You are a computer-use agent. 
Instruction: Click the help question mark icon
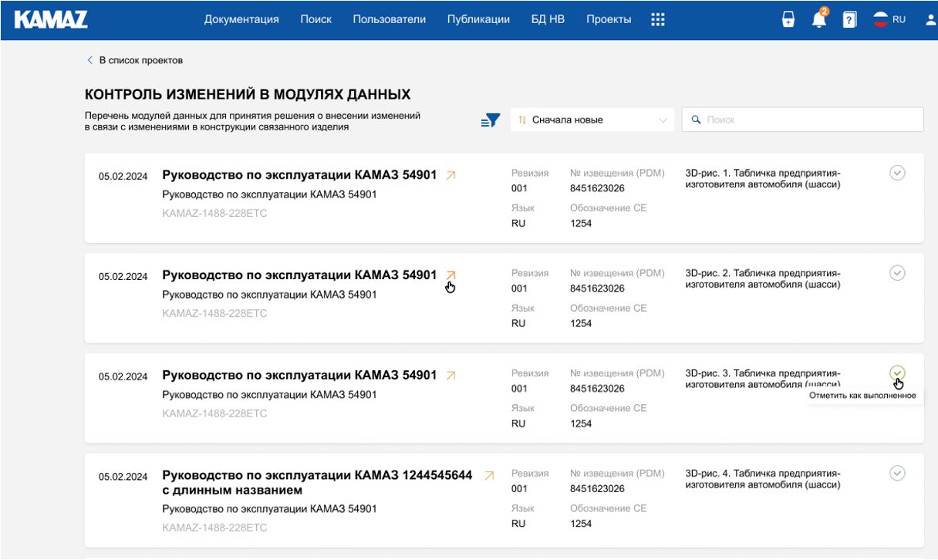(x=849, y=20)
